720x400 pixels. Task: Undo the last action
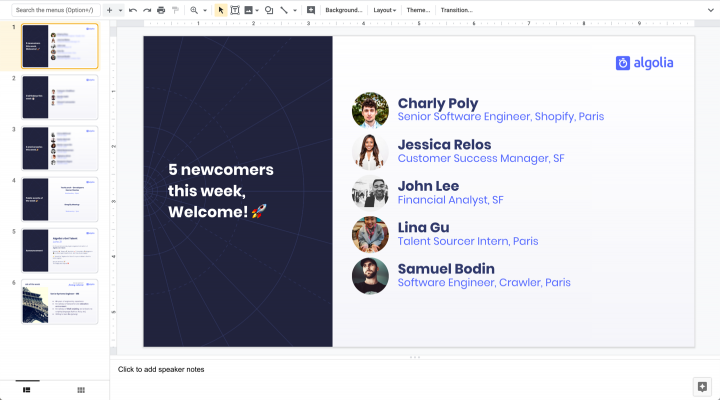click(x=133, y=10)
